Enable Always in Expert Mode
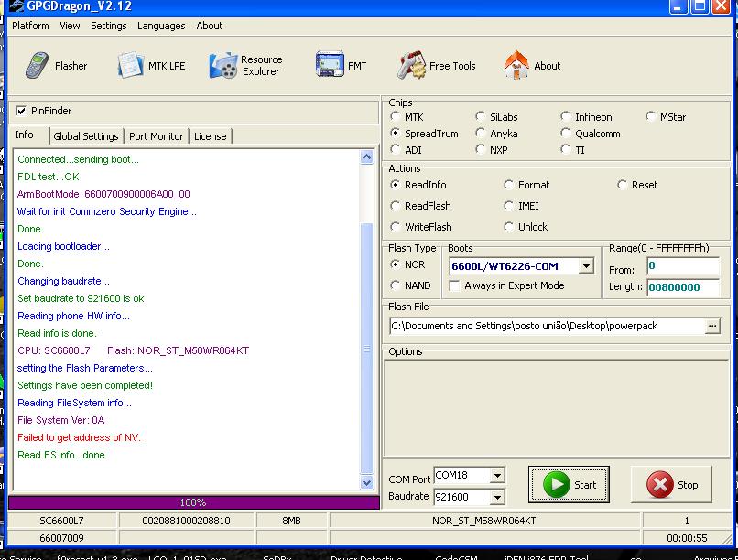This screenshot has width=738, height=560. (455, 285)
